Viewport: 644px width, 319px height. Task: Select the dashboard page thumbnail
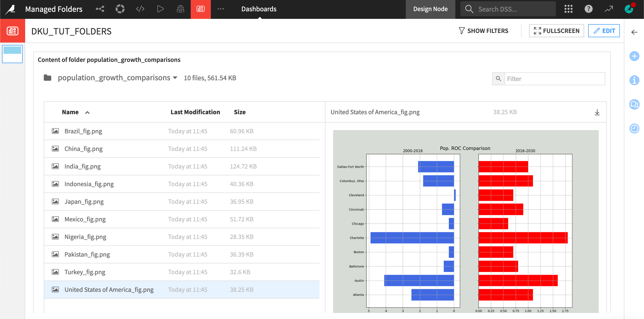tap(12, 54)
